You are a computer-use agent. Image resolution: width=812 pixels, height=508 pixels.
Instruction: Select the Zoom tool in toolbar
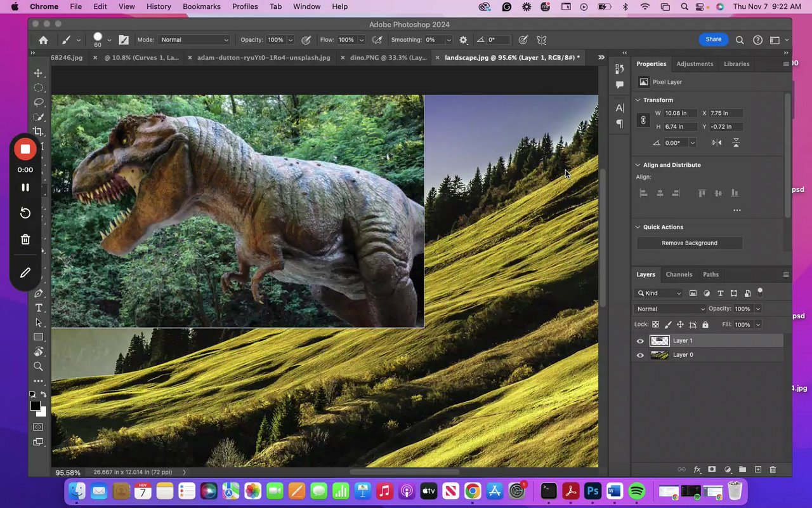(38, 366)
